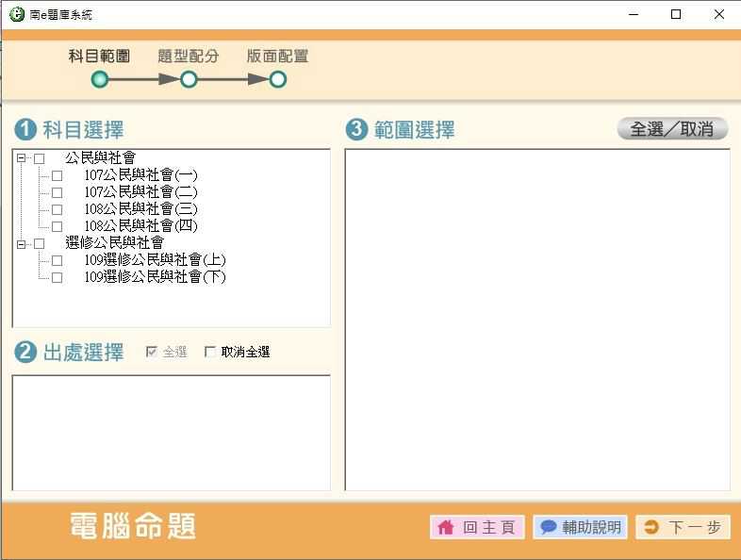Check the 公民與社會 parent checkbox
The height and width of the screenshot is (560, 741).
pos(40,158)
